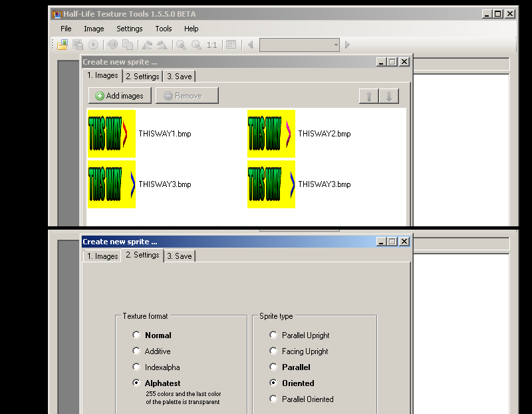Click the save image toolbar icon

pos(78,45)
